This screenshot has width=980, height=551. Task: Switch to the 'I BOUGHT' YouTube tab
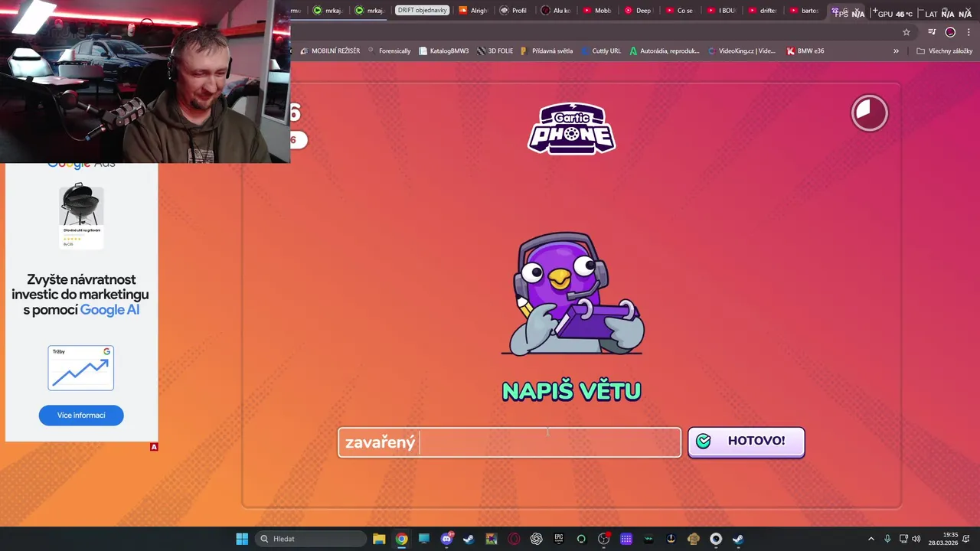coord(721,11)
